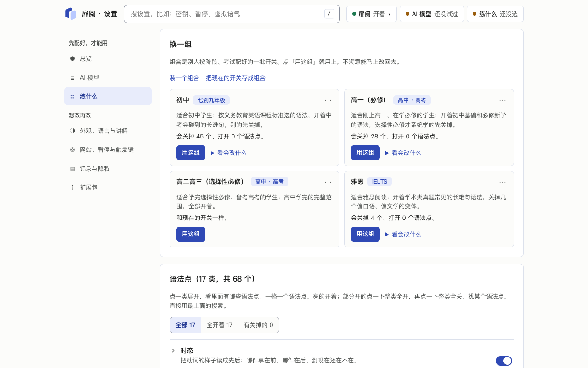The image size is (588, 368).
Task: Click the 练什么 grid icon in sidebar
Action: tap(73, 97)
